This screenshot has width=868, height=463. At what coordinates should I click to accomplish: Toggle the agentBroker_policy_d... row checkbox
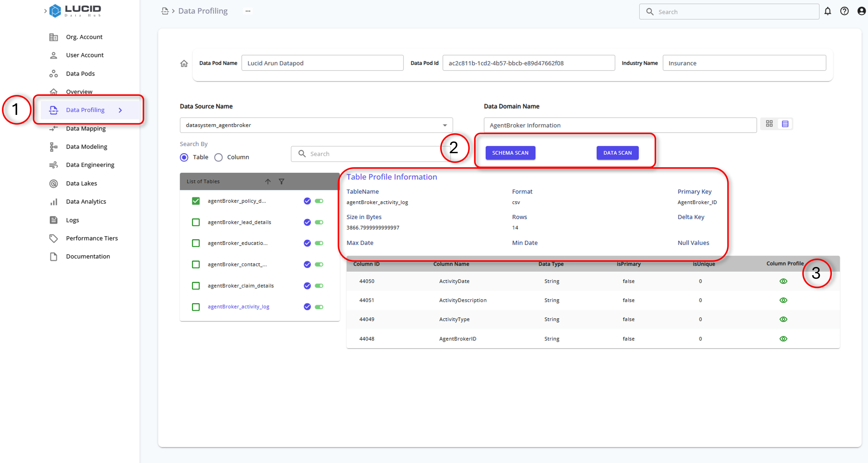196,201
